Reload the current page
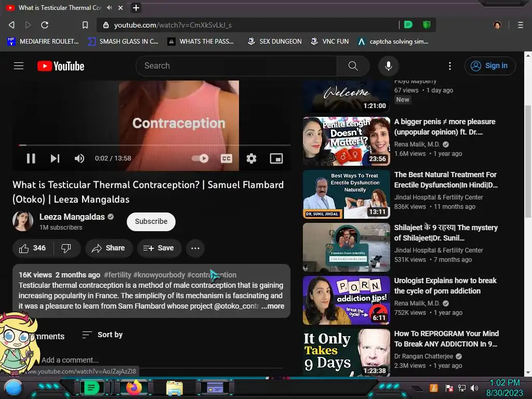This screenshot has height=399, width=532. point(45,25)
